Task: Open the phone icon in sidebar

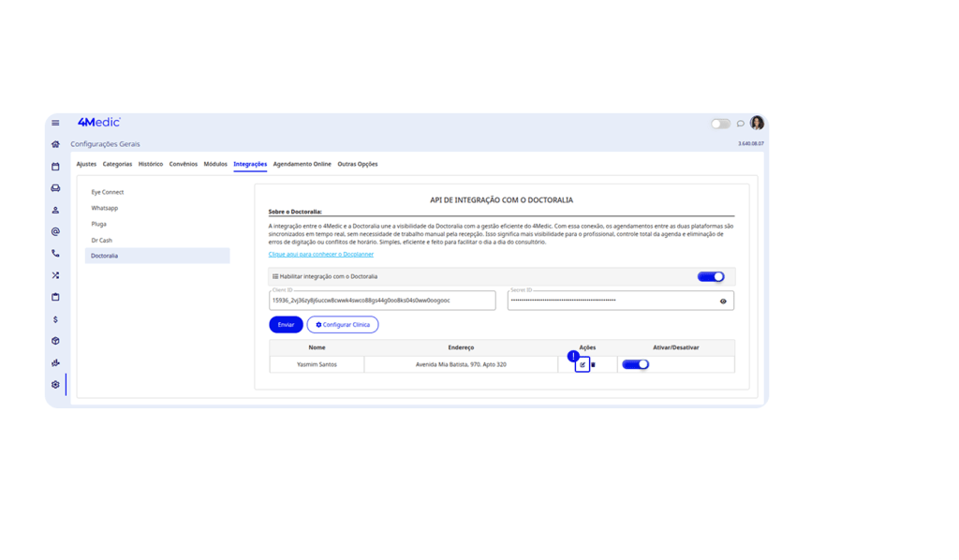Action: point(55,253)
